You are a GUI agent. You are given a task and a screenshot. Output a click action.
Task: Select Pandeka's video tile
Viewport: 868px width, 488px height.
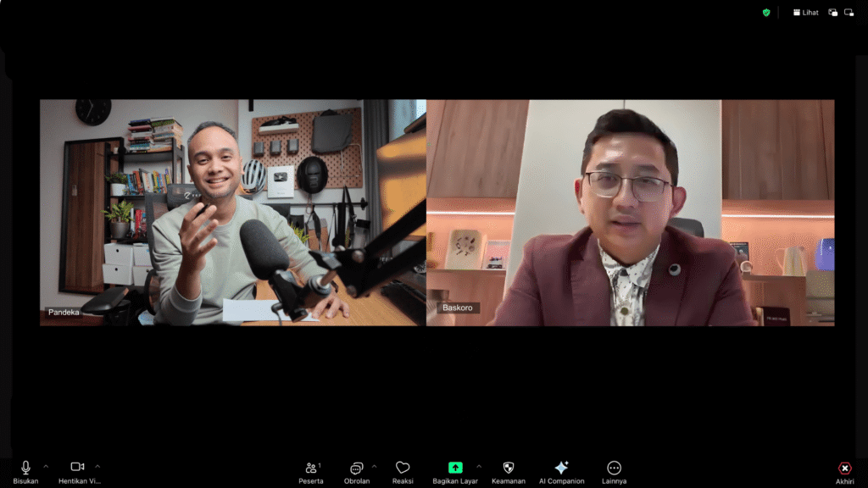pyautogui.click(x=232, y=212)
